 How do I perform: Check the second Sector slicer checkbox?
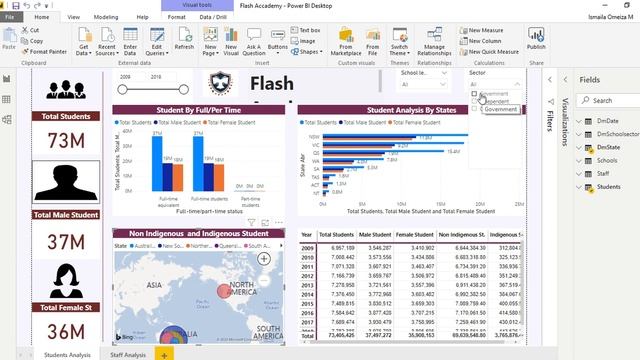click(474, 101)
